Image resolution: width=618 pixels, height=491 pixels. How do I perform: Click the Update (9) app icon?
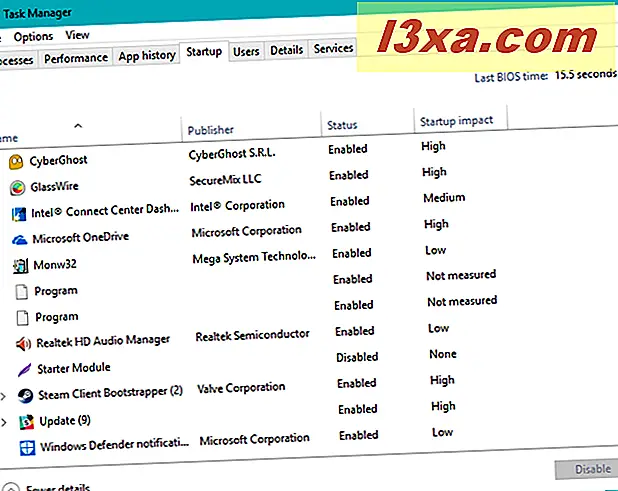(26, 422)
